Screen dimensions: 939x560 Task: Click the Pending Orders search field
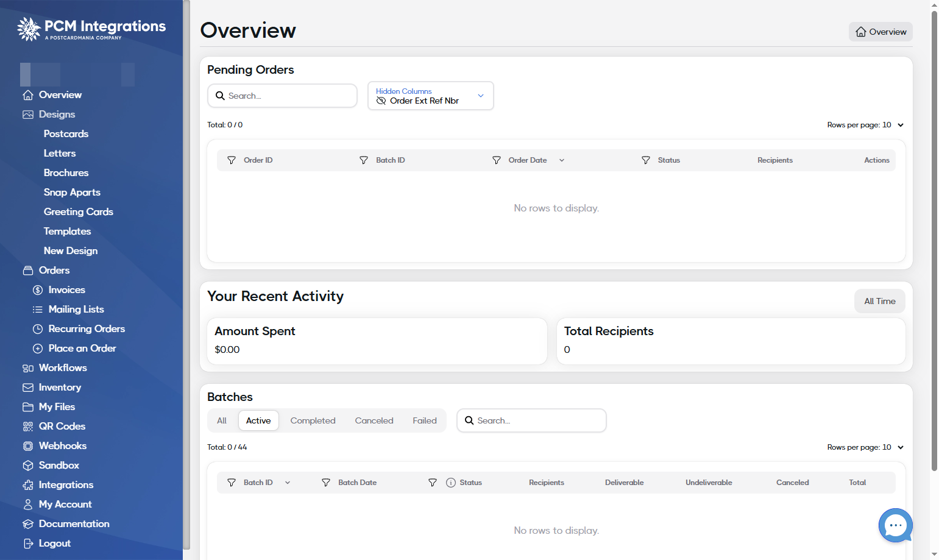(x=283, y=96)
